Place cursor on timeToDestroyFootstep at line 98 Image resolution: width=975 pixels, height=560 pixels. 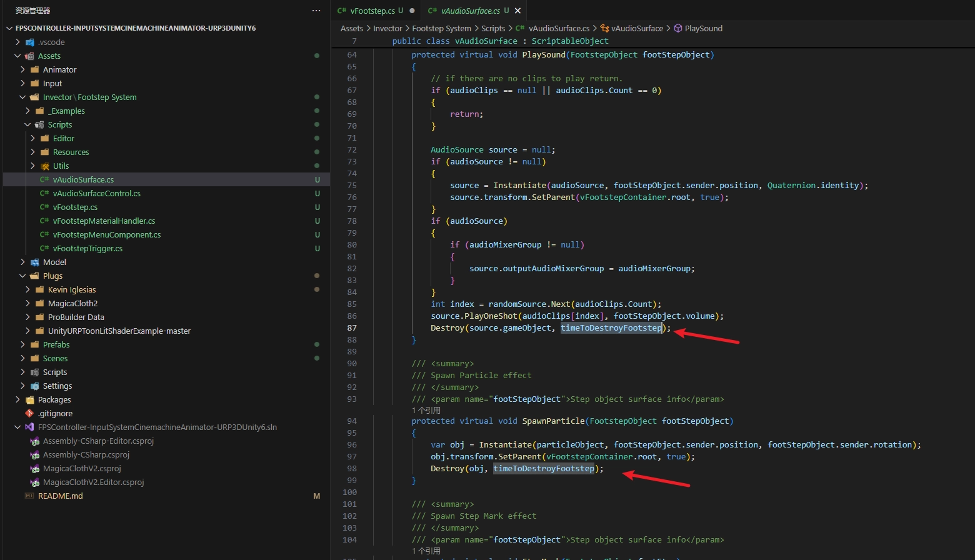[544, 468]
